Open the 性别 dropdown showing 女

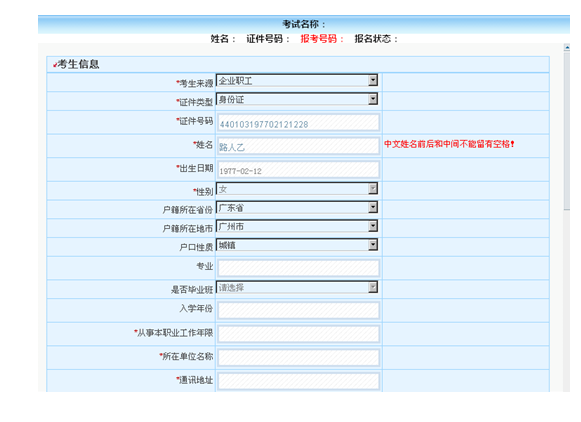coord(297,189)
